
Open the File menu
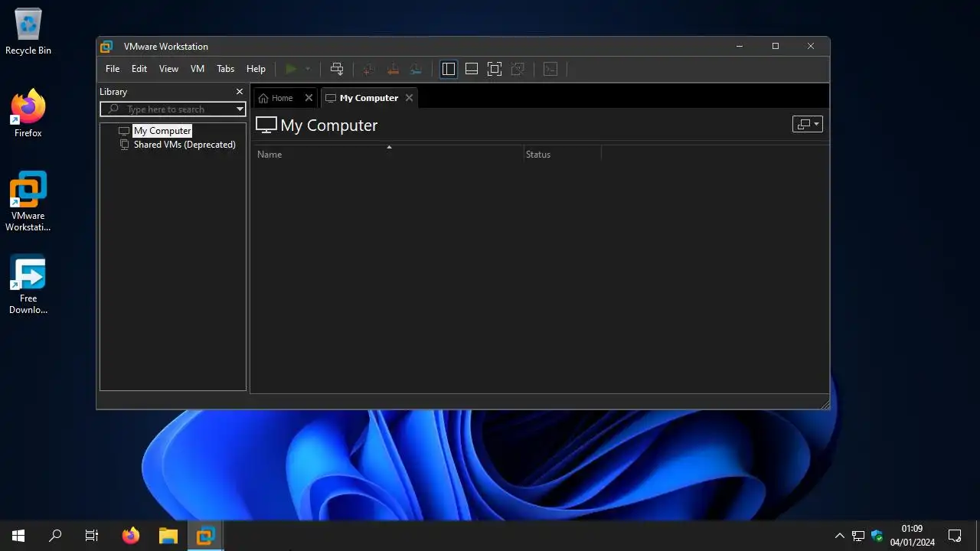113,69
